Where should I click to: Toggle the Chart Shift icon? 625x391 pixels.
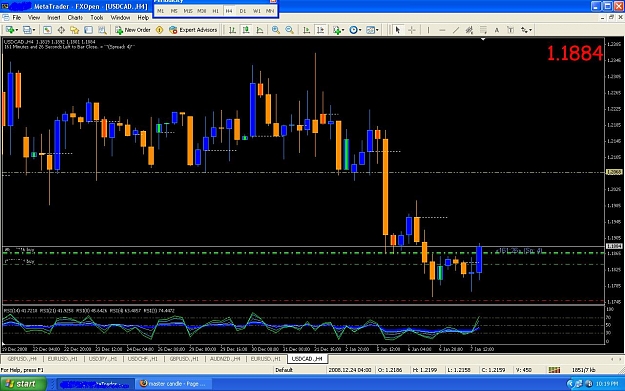[x=320, y=30]
